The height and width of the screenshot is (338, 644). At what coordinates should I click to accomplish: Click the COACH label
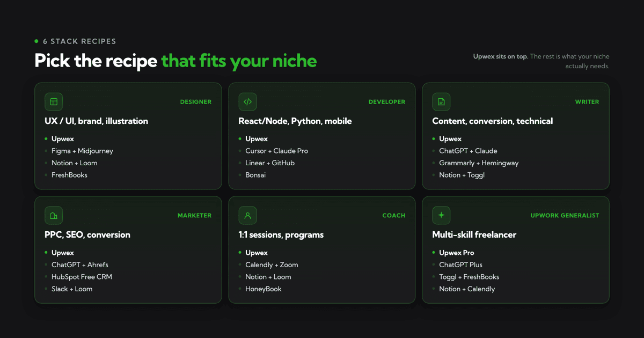(394, 216)
